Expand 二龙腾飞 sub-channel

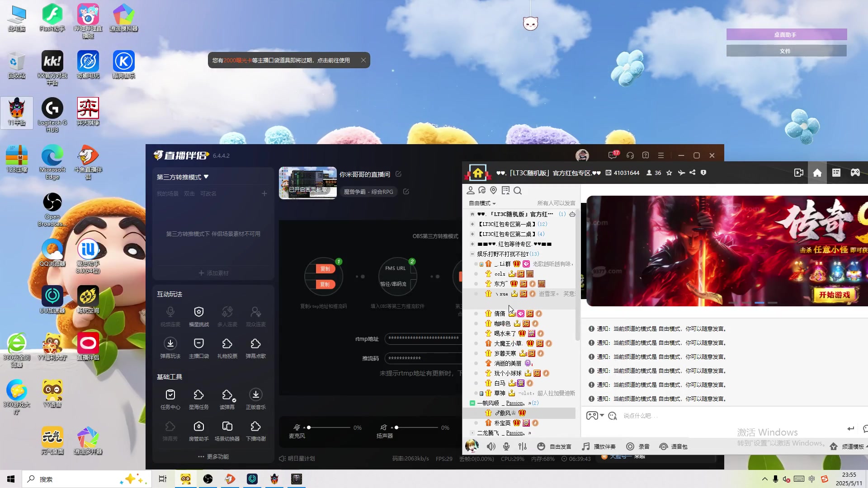(x=472, y=433)
